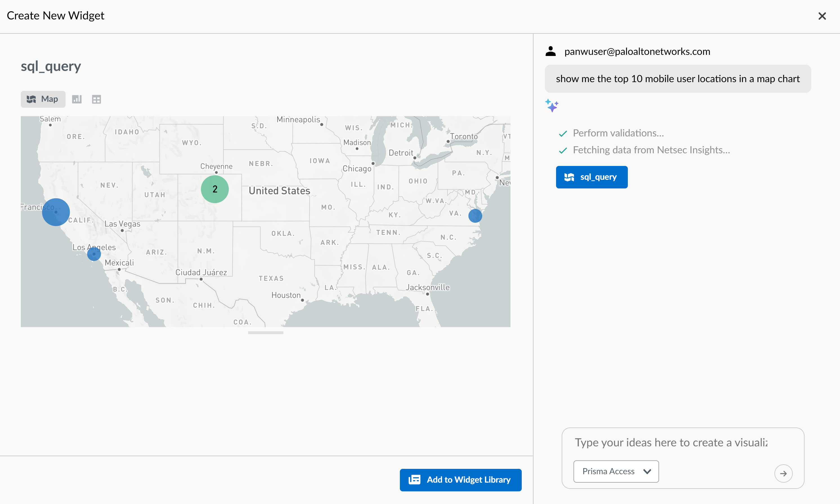Click Add to Widget Library button

[460, 480]
